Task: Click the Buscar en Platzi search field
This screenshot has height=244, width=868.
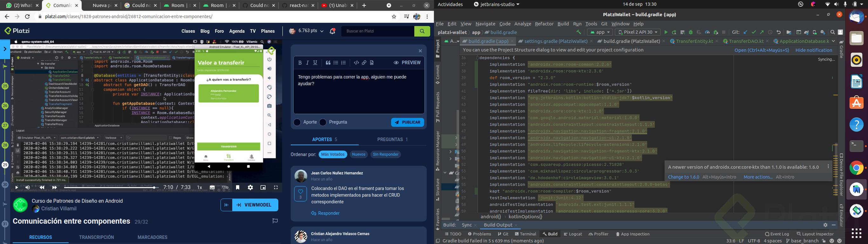Action: (x=378, y=31)
